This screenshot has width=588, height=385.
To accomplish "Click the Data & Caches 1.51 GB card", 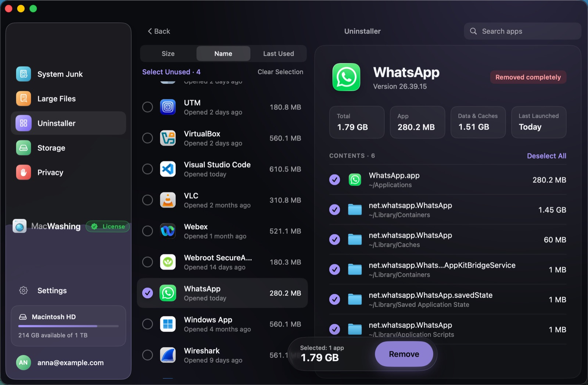I will point(478,122).
